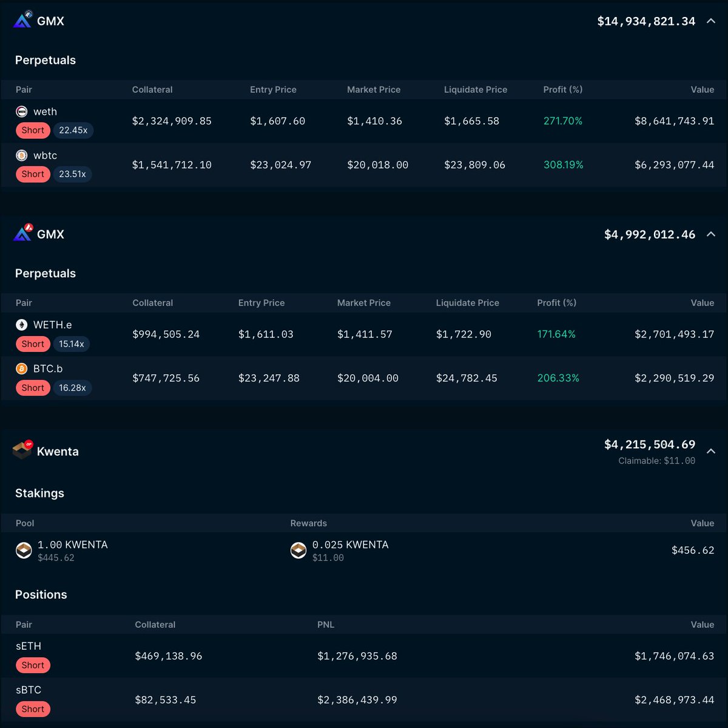Click the Kwenta protocol logo icon

tap(22, 450)
